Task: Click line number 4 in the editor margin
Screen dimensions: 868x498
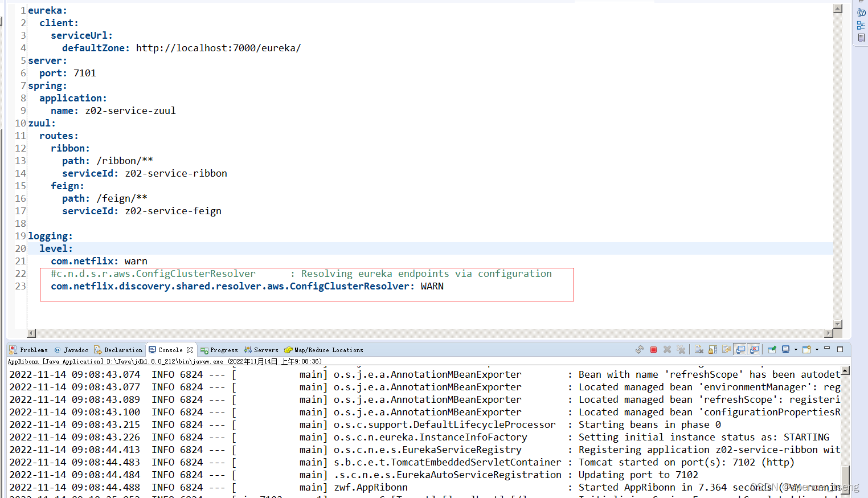Action: [22, 48]
